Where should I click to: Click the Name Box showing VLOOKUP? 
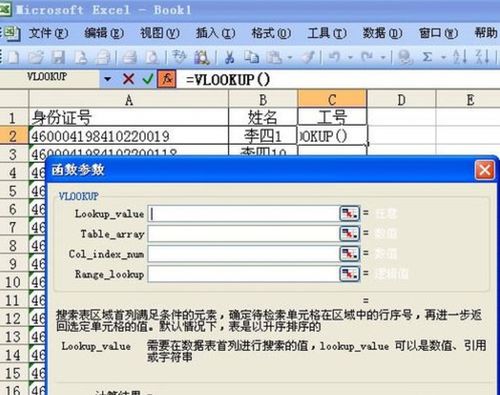[x=50, y=79]
